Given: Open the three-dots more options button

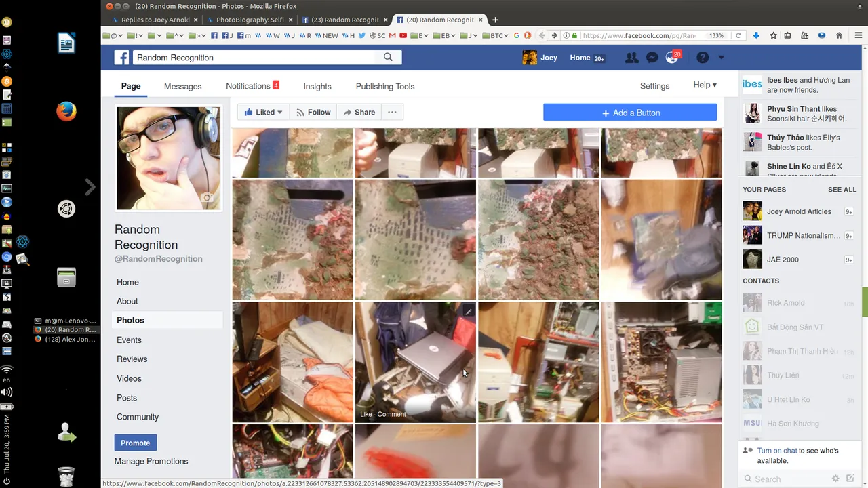Looking at the screenshot, I should point(392,113).
